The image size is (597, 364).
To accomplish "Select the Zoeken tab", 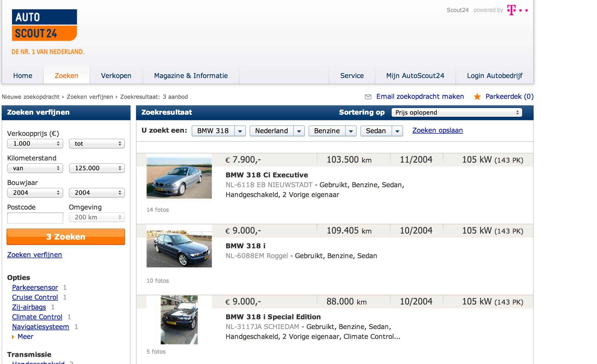I will point(66,76).
